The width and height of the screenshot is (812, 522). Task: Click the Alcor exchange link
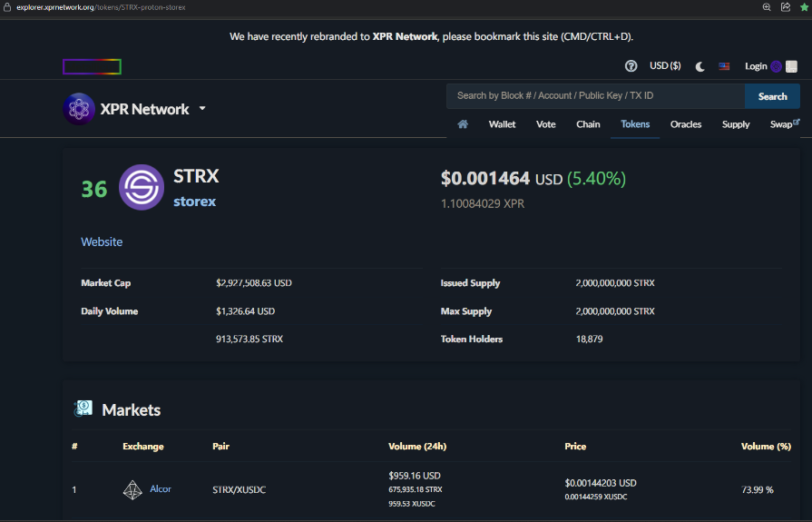pyautogui.click(x=161, y=488)
